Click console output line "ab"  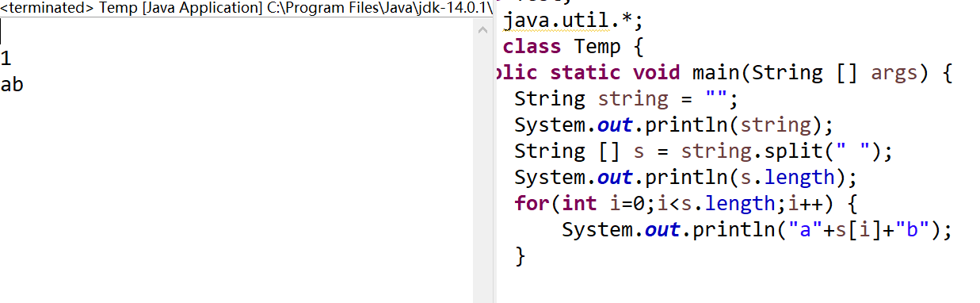tap(12, 85)
